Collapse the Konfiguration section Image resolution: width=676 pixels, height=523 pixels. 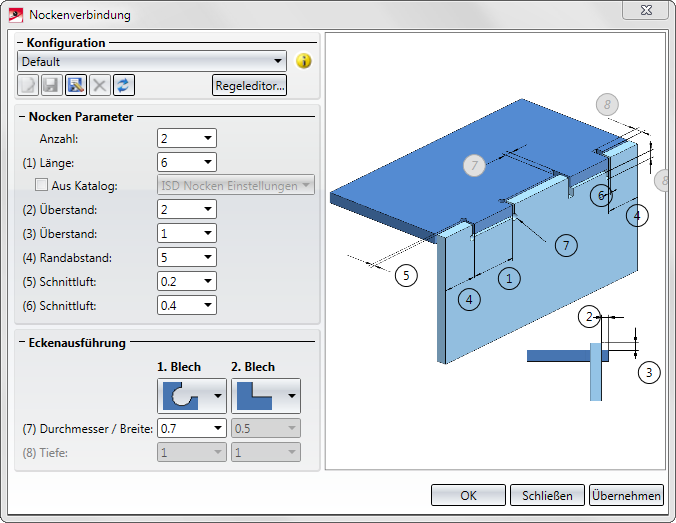21,43
